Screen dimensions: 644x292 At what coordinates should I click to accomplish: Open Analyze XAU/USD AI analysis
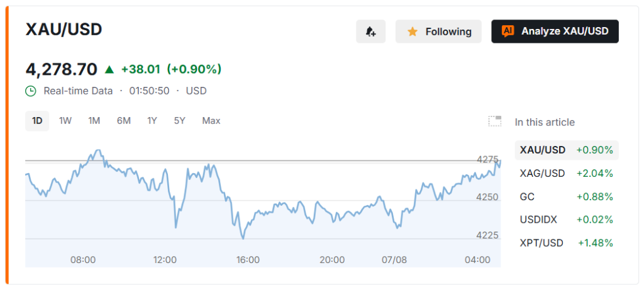coord(555,31)
